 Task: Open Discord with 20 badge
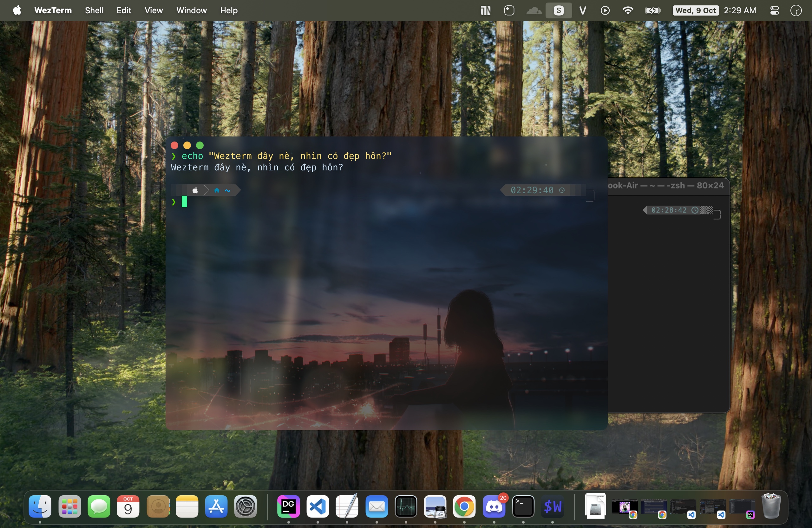click(x=494, y=506)
